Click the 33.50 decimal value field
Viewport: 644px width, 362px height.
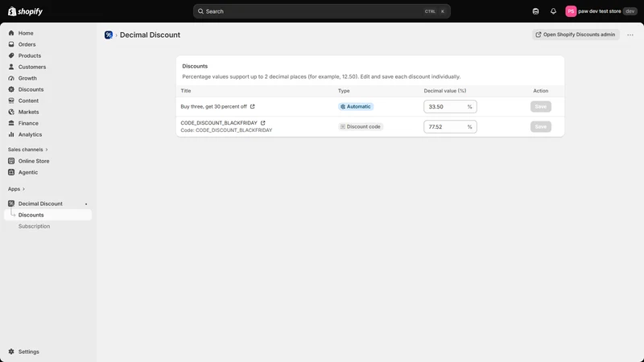pos(450,106)
